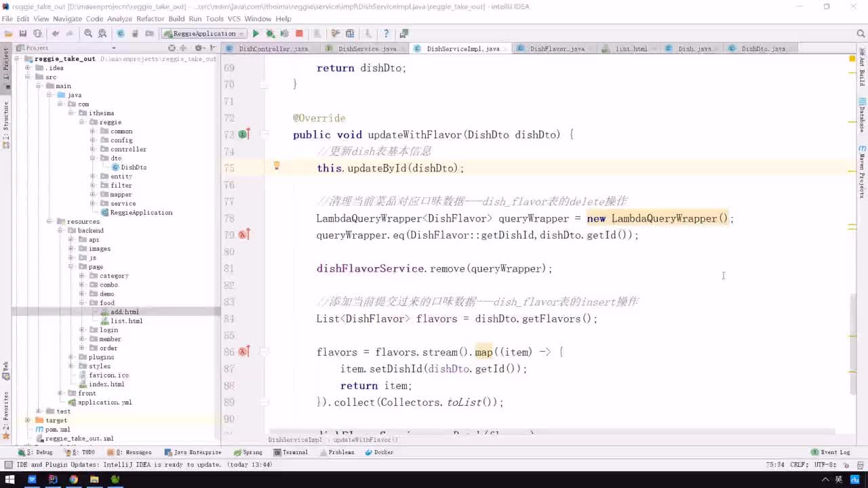Select application.yml in the project tree

pos(104,402)
